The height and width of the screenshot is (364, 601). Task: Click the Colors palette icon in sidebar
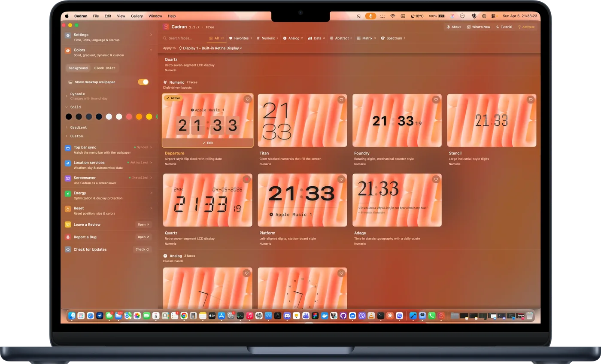(68, 51)
